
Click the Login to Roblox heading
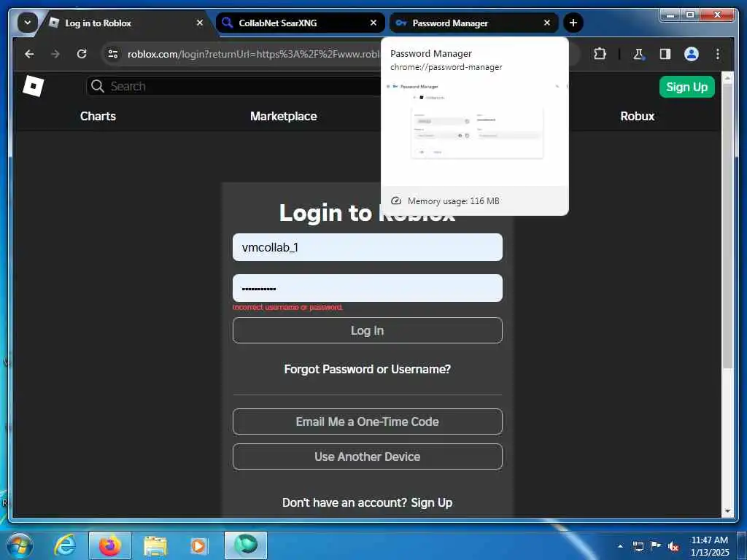pos(368,213)
